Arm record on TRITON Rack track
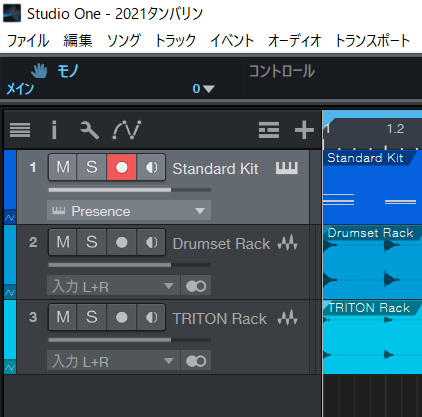422x417 pixels. [x=121, y=317]
